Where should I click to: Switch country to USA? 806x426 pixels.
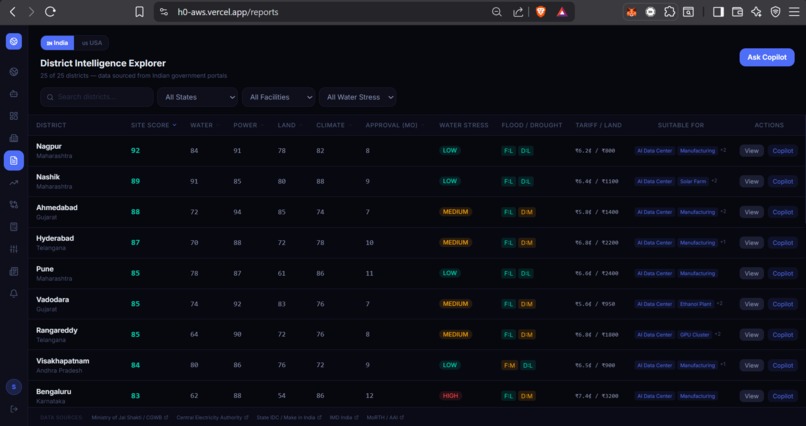91,43
